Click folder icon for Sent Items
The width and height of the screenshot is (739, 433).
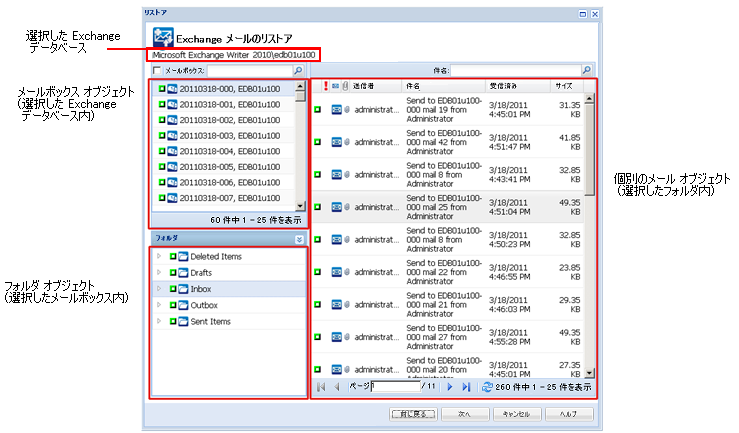[183, 321]
